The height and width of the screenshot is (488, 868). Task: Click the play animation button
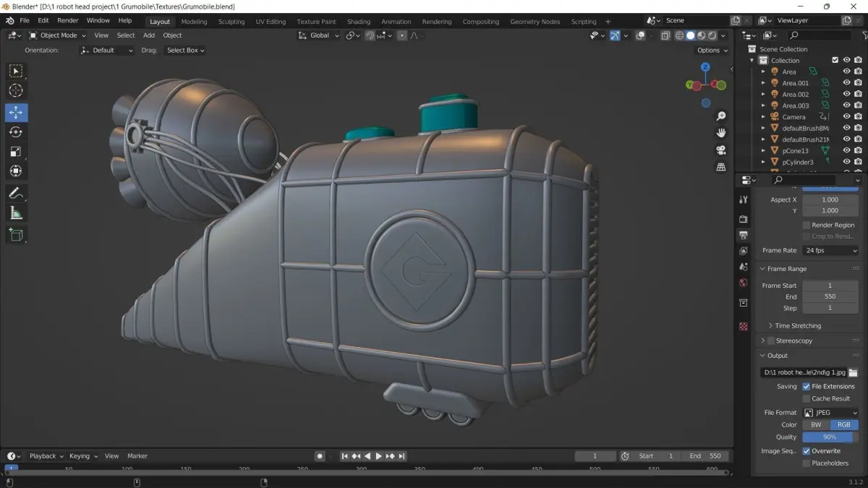[x=378, y=456]
